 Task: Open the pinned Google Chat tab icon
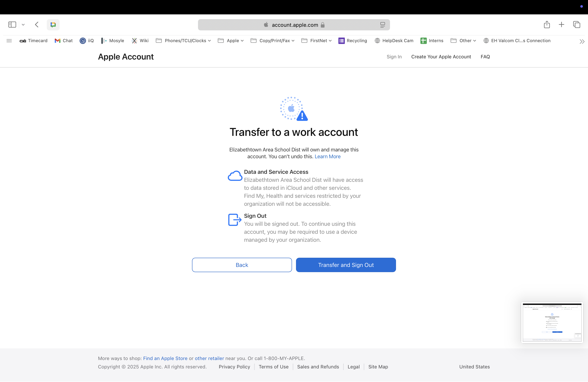pos(53,25)
